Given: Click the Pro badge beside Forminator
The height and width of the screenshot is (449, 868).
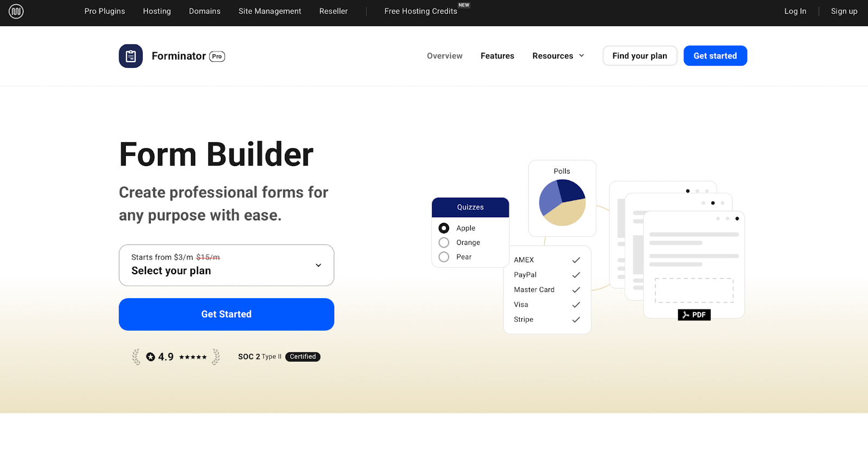Looking at the screenshot, I should (217, 56).
